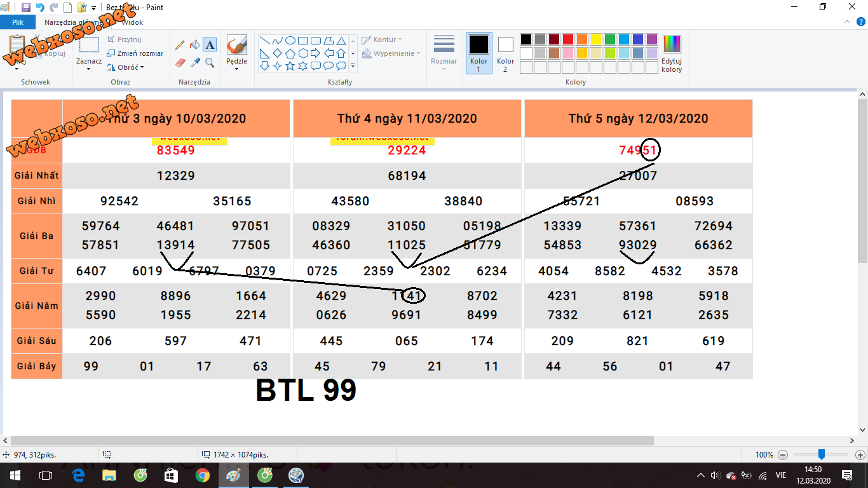Open Google Chrome from the taskbar
Image resolution: width=868 pixels, height=488 pixels.
click(203, 475)
